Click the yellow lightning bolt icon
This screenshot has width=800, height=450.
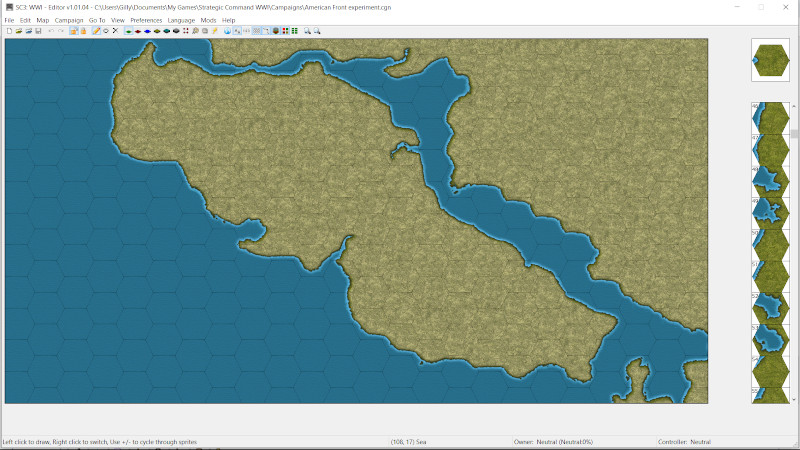click(x=214, y=31)
